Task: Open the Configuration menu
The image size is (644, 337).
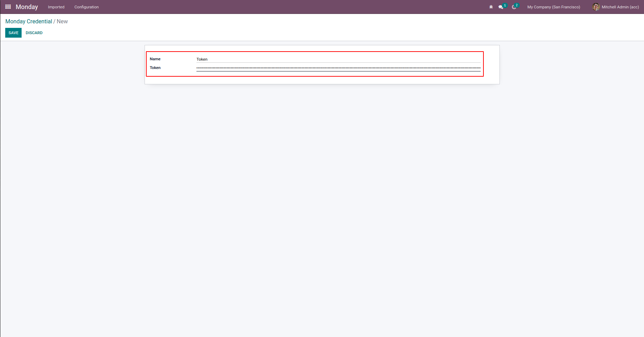Action: pos(86,7)
